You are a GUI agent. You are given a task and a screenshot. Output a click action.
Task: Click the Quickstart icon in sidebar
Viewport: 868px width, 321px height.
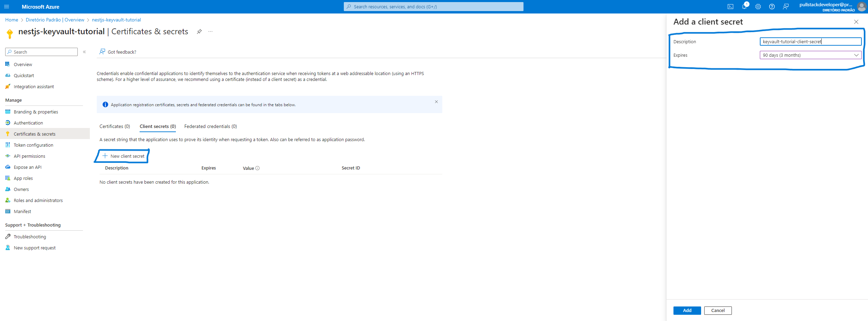8,75
